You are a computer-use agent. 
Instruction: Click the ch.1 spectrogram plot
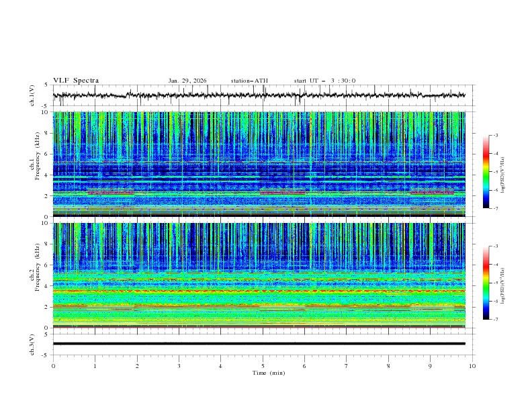259,164
